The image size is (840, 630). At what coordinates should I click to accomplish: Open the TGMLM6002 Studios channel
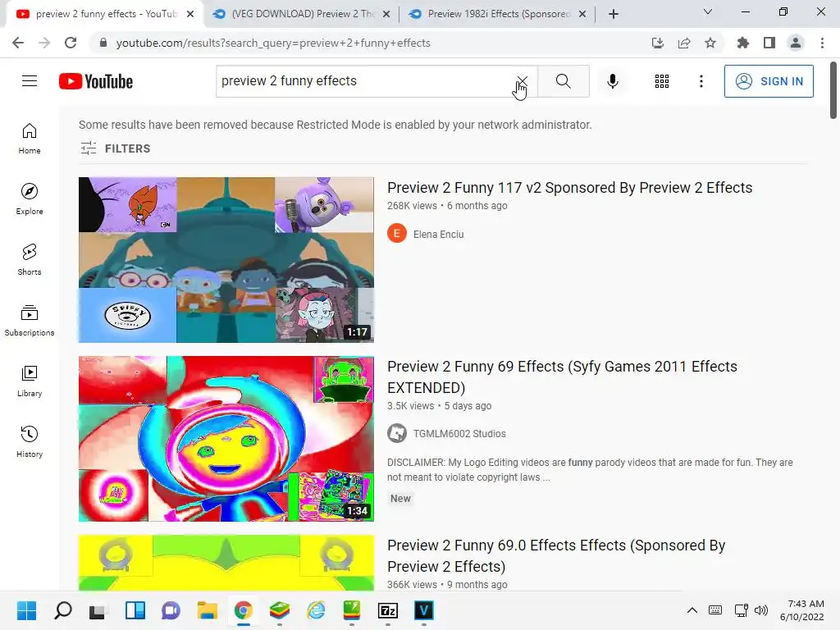[459, 433]
